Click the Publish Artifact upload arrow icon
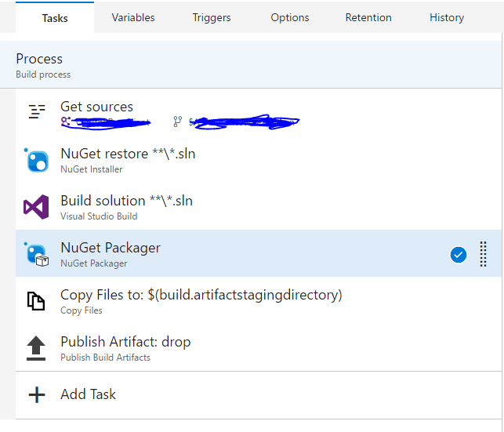The height and width of the screenshot is (432, 504). pyautogui.click(x=36, y=348)
